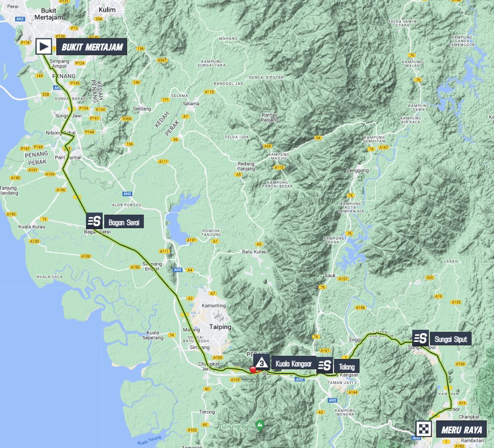This screenshot has height=448, width=494.
Task: Click the Kuala Kangsar climb label
Action: [x=293, y=364]
